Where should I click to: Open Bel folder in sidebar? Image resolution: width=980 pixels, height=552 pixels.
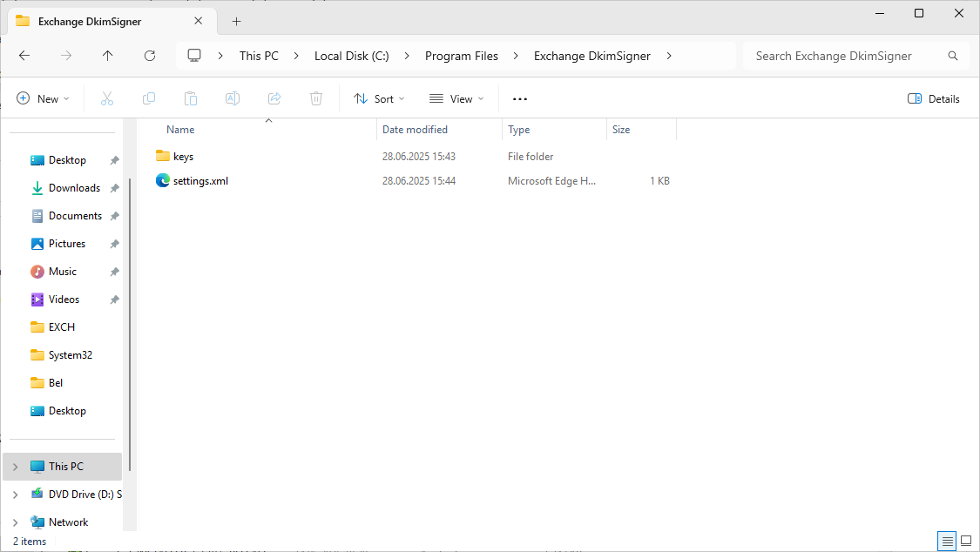63,383
